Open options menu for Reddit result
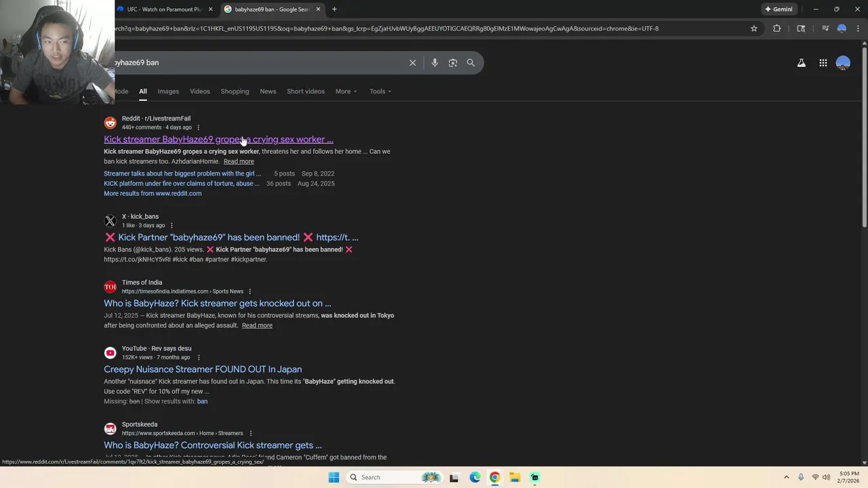The width and height of the screenshot is (868, 488). [198, 127]
